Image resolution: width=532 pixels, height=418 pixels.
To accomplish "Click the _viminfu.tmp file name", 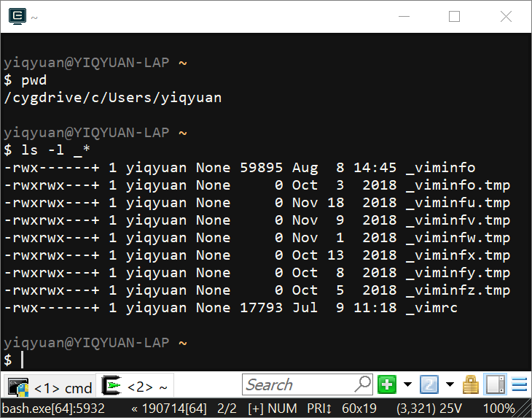I will [x=458, y=203].
